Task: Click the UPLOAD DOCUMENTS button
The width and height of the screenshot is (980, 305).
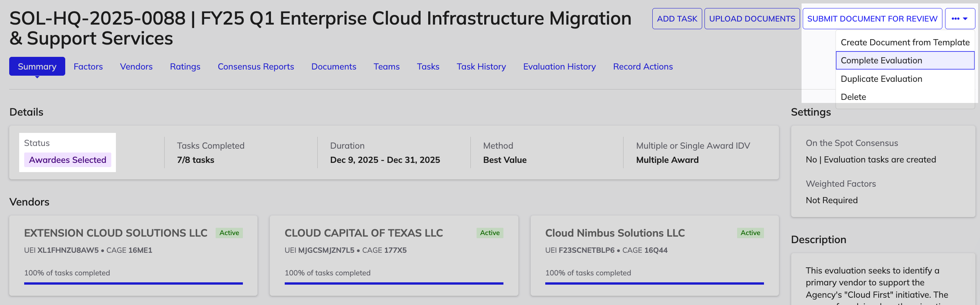Action: pos(752,18)
